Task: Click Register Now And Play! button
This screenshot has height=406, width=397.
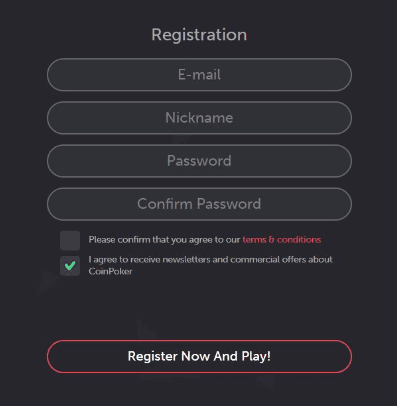Action: (x=199, y=356)
